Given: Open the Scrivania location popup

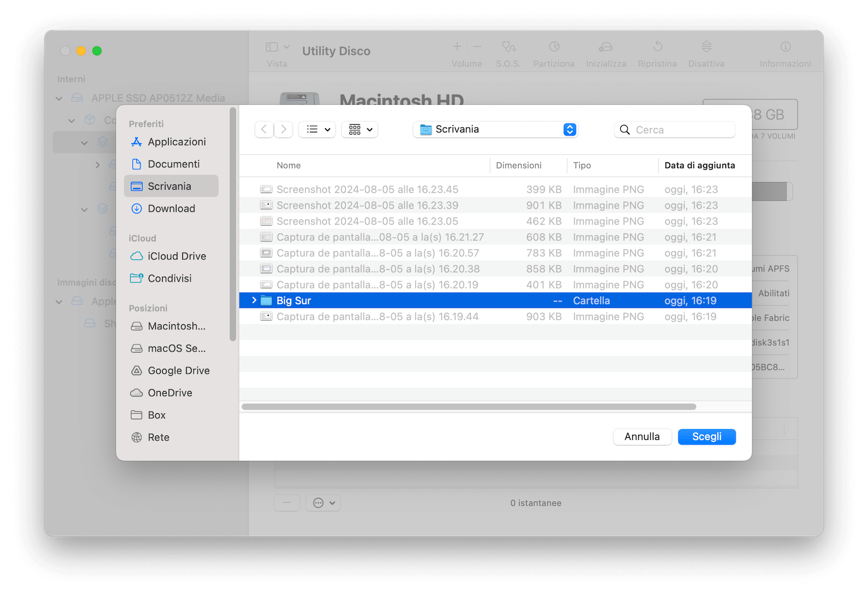Looking at the screenshot, I should [x=495, y=129].
